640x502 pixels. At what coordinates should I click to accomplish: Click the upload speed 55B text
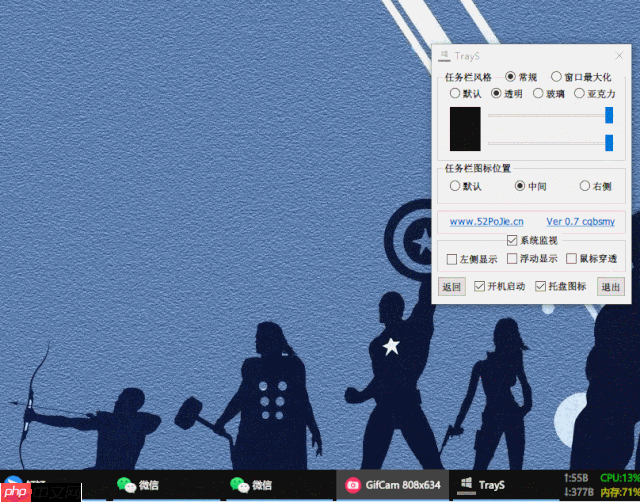(576, 478)
